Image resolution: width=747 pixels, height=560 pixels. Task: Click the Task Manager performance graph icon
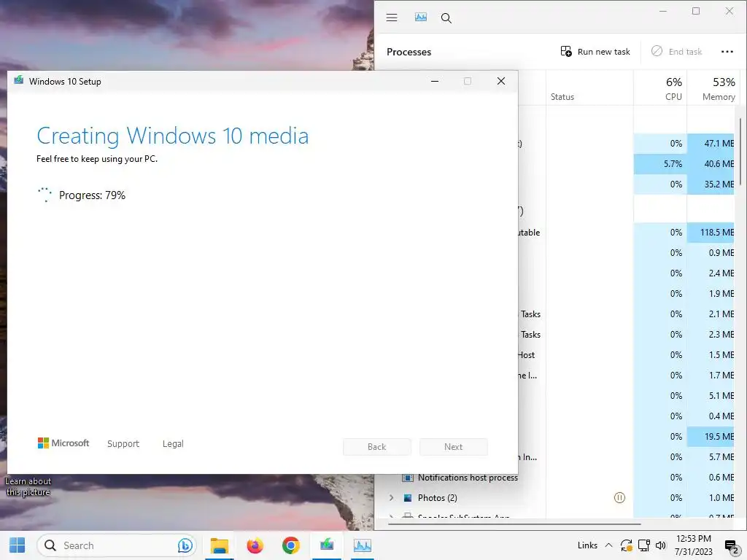click(x=421, y=17)
